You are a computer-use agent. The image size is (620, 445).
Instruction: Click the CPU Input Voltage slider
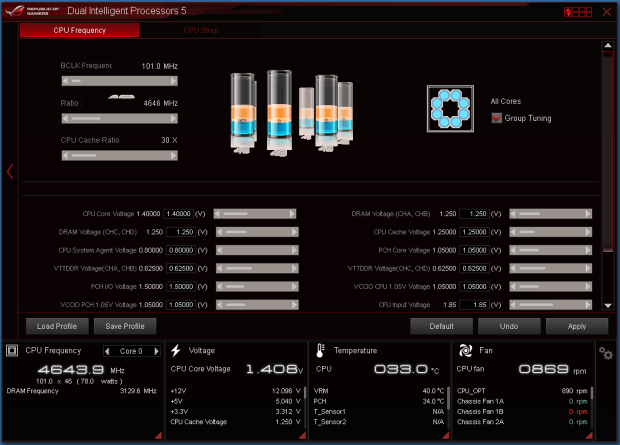pyautogui.click(x=550, y=305)
